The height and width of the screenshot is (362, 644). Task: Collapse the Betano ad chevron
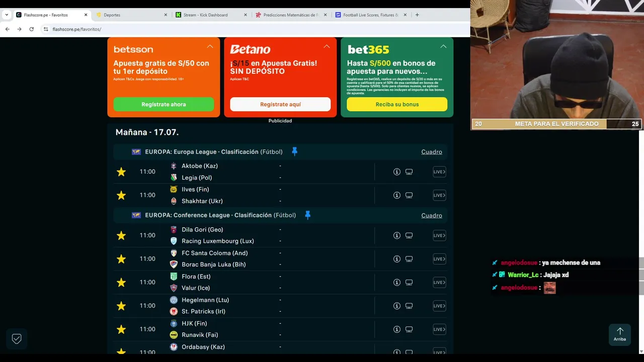coord(327,46)
